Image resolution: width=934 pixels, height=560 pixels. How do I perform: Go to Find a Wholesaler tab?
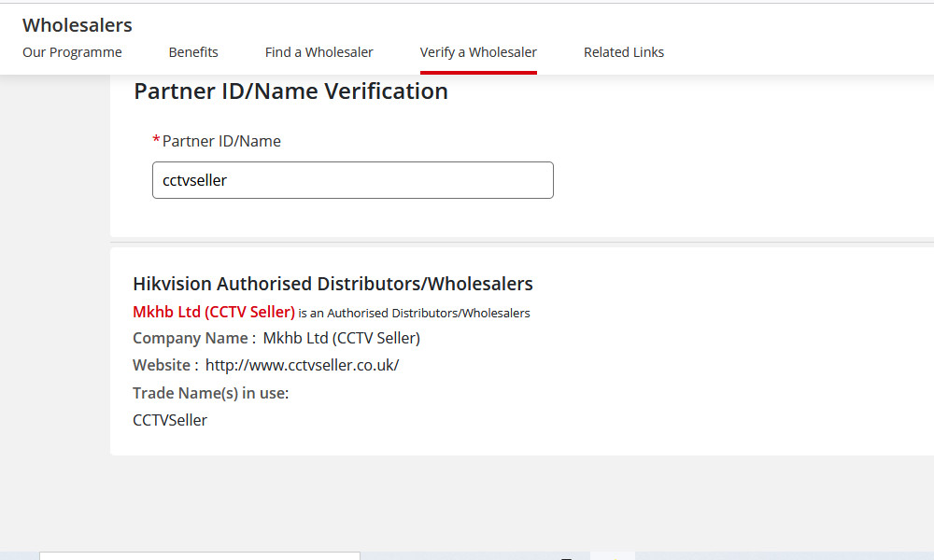point(318,52)
